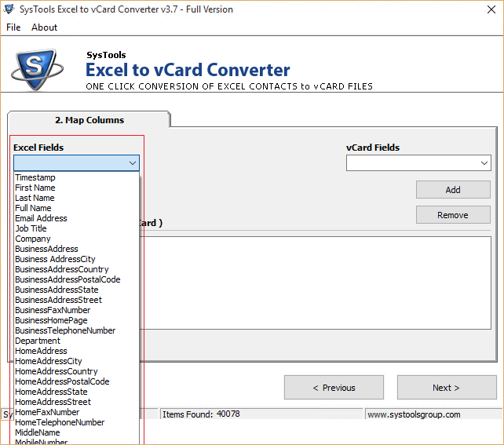Choose HomeTelephoneNumber field
The height and width of the screenshot is (445, 504).
pos(76,422)
